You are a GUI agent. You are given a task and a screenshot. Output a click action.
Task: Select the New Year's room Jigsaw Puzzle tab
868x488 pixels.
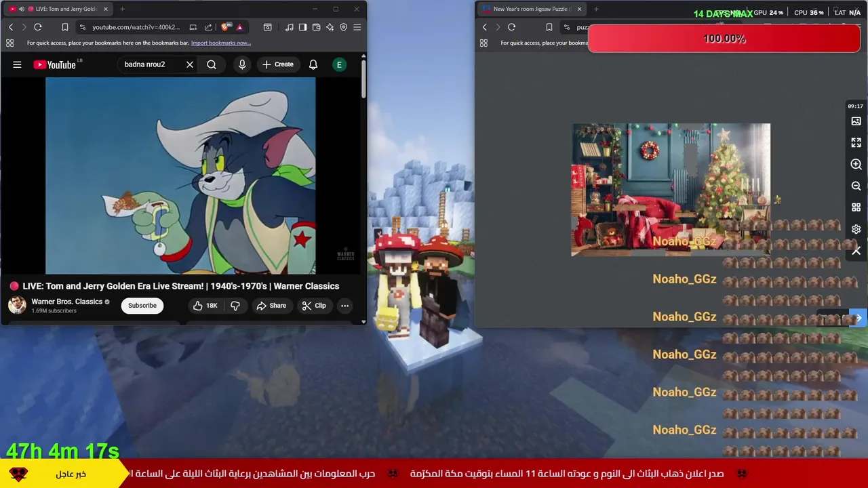click(532, 9)
